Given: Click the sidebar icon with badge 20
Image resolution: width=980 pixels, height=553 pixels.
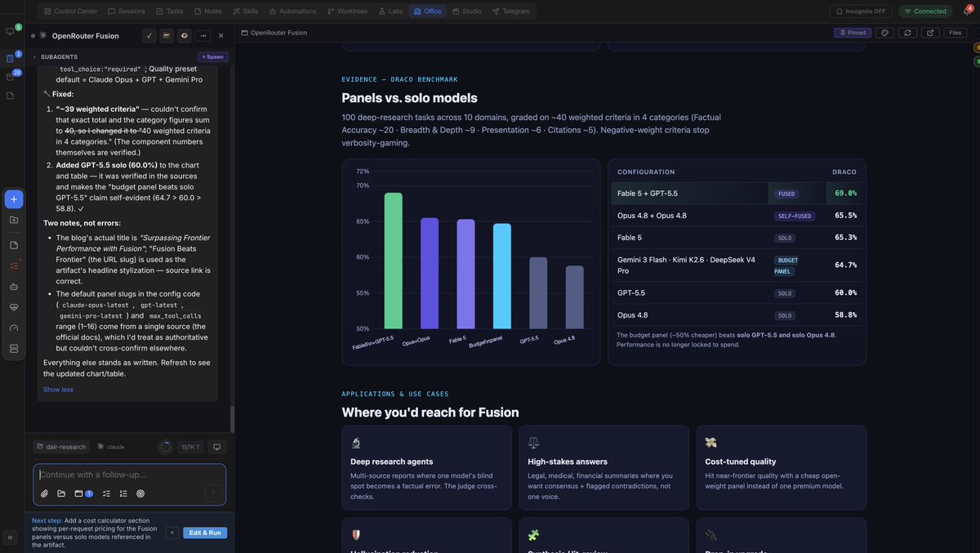Looking at the screenshot, I should (11, 76).
